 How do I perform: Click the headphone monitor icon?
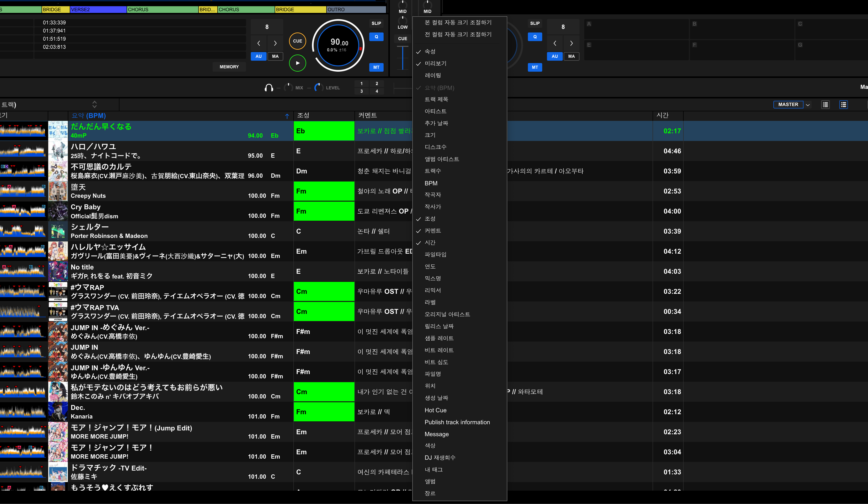click(269, 88)
